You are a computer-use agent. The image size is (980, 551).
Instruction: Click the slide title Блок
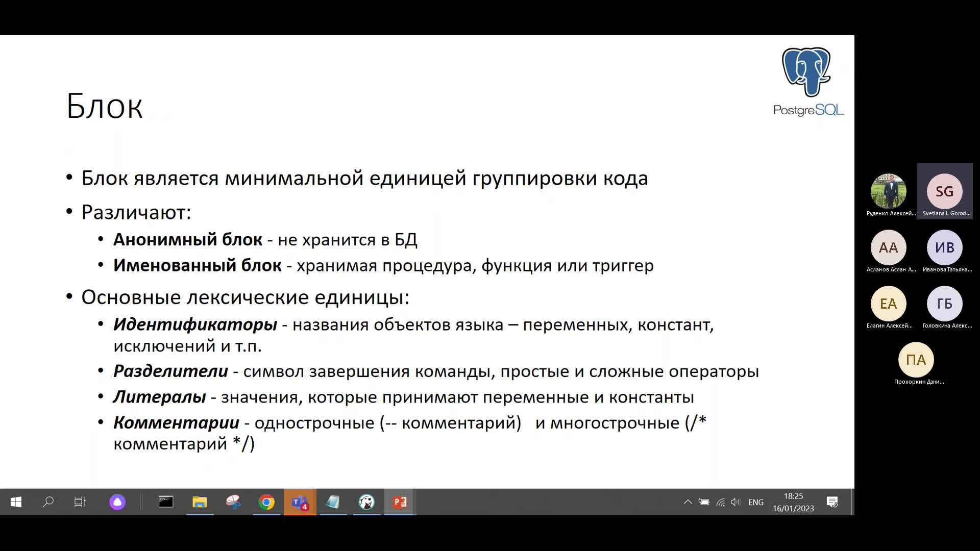coord(105,107)
